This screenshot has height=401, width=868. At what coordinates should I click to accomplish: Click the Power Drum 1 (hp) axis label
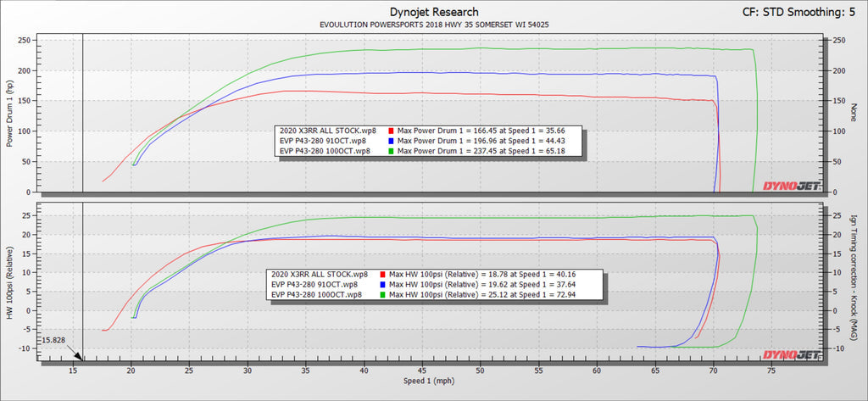[11, 114]
